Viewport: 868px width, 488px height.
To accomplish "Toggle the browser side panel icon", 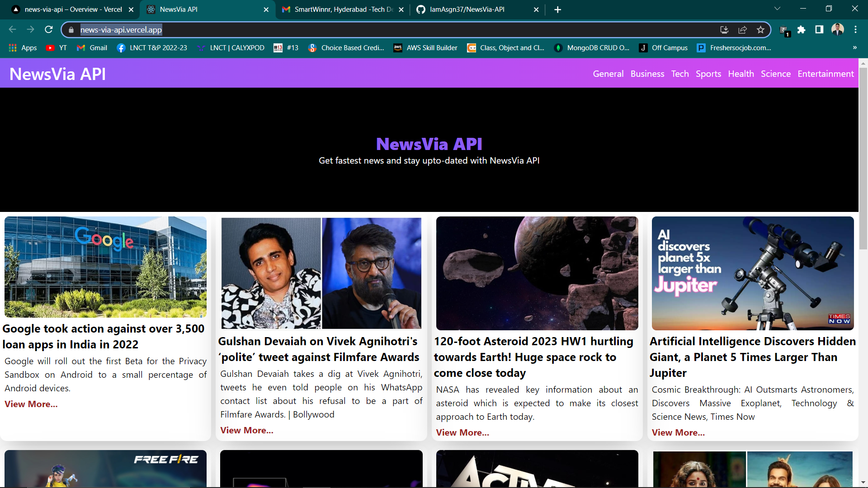I will pyautogui.click(x=819, y=30).
